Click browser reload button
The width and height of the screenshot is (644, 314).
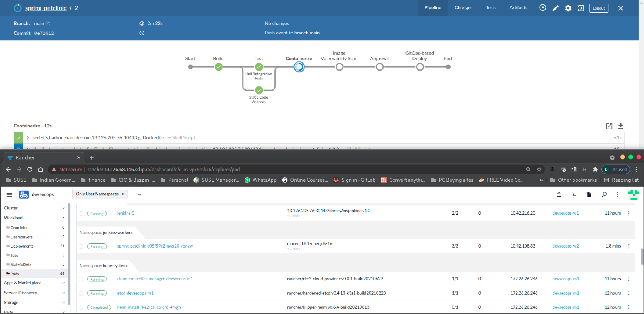coord(30,169)
